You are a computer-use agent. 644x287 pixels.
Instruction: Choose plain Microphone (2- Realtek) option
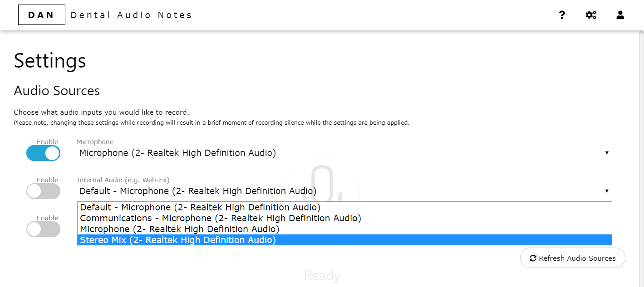click(180, 229)
